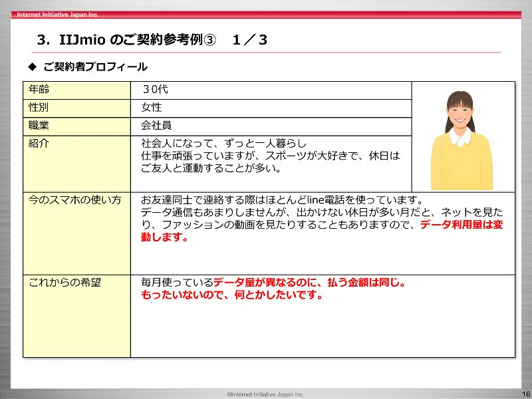Click the 'ご契約者プロフィール' section heading

[x=95, y=67]
